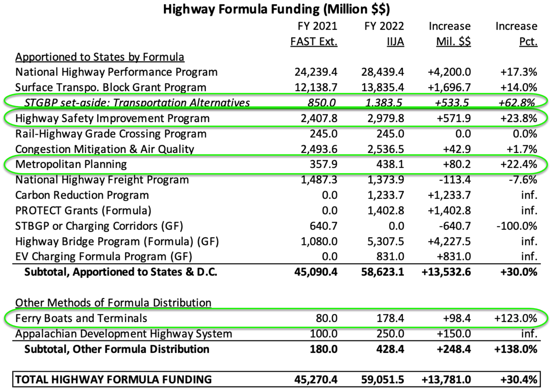The width and height of the screenshot is (556, 392).
Task: Select the -100.0% percentage
Action: click(x=517, y=226)
